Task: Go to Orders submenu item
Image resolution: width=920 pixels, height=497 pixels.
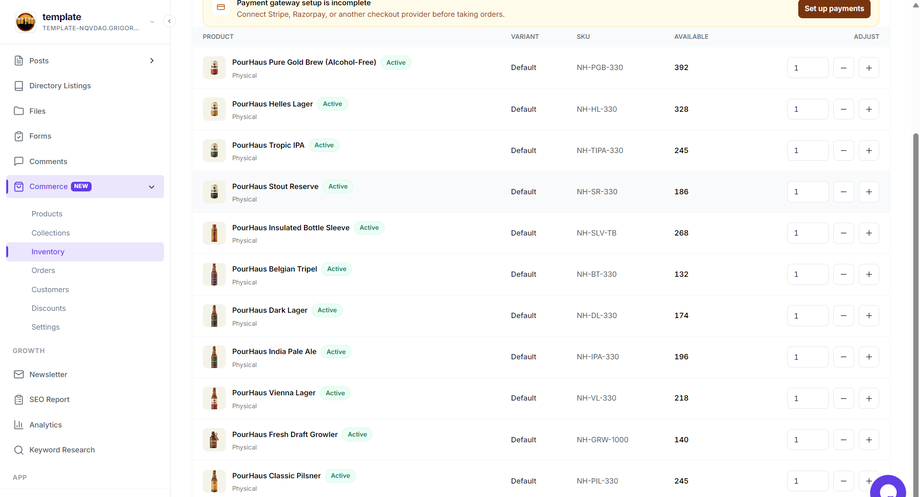Action: coord(43,271)
